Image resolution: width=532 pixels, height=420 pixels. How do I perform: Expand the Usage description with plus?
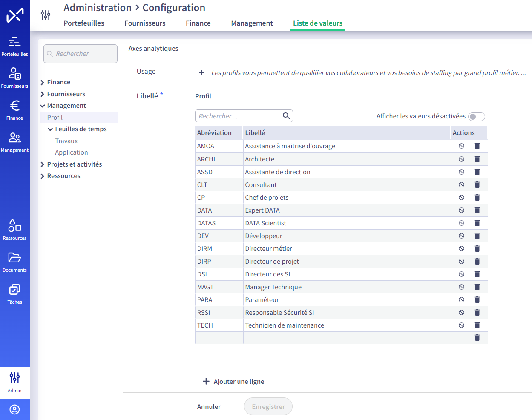click(202, 73)
